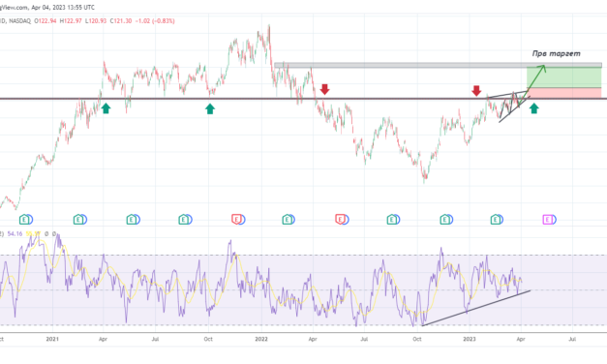The image size is (607, 364).
Task: Click the 2023 label on time axis
Action: click(470, 339)
